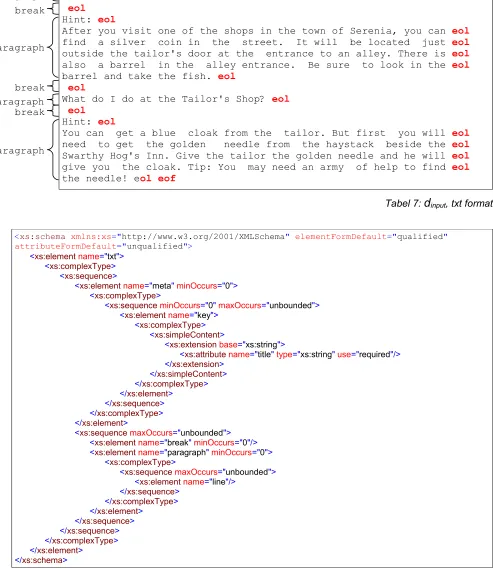This screenshot has width=493, height=575.
Task: Select the xs:element name="break" line
Action: (174, 443)
